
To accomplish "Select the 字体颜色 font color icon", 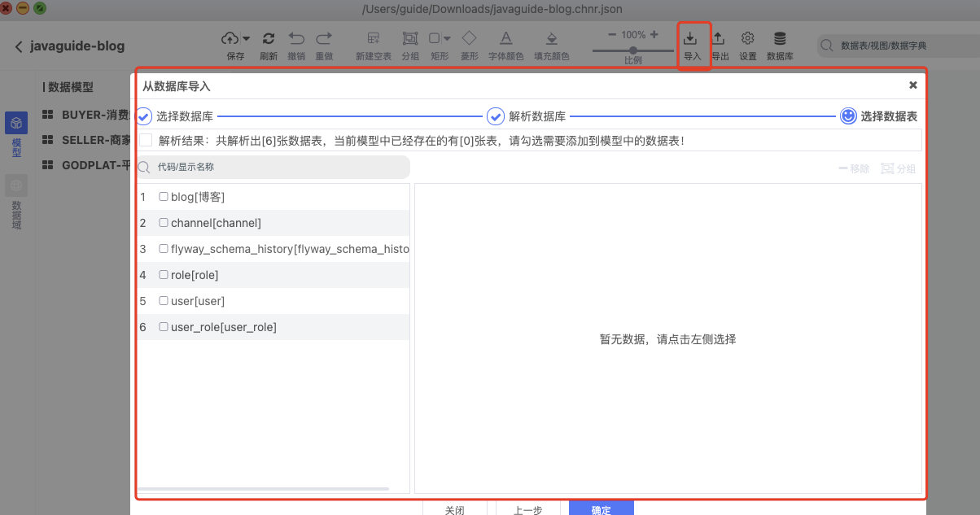I will pyautogui.click(x=505, y=39).
